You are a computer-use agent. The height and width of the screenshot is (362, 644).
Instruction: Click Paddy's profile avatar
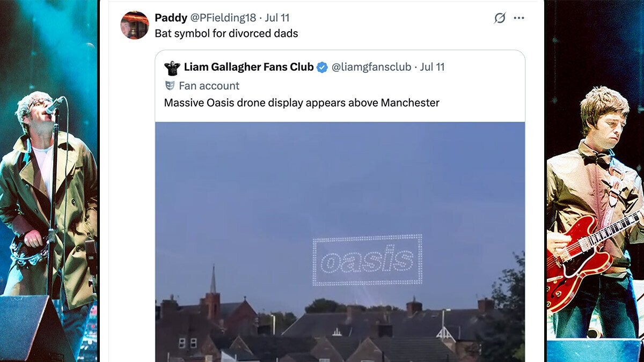tap(135, 25)
